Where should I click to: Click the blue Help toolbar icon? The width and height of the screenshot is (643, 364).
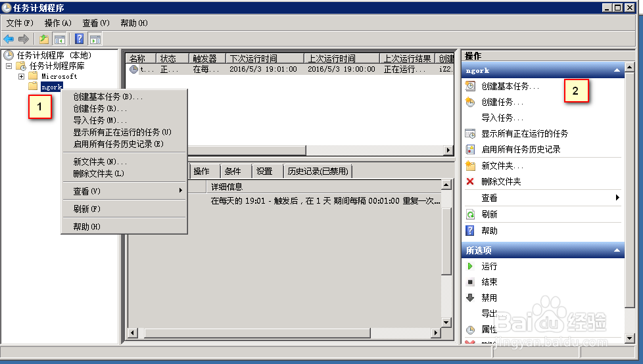79,39
